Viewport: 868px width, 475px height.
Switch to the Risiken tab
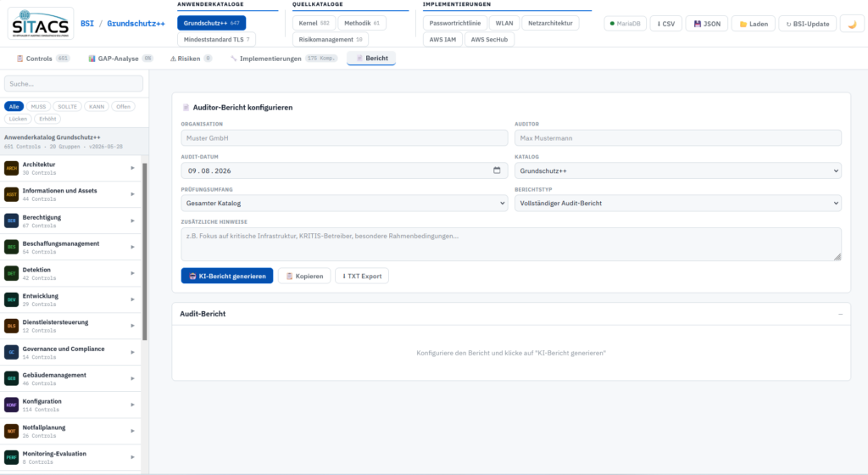[x=191, y=59]
